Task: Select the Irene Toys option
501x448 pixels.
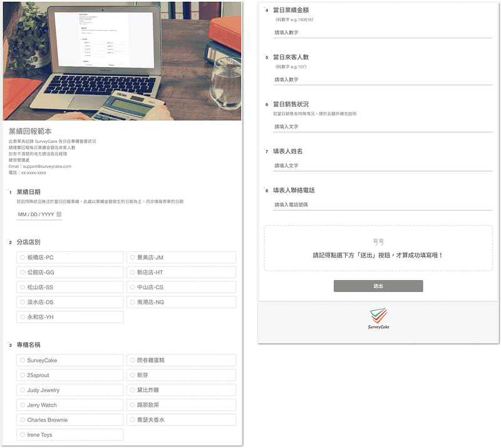Action: coord(70,435)
